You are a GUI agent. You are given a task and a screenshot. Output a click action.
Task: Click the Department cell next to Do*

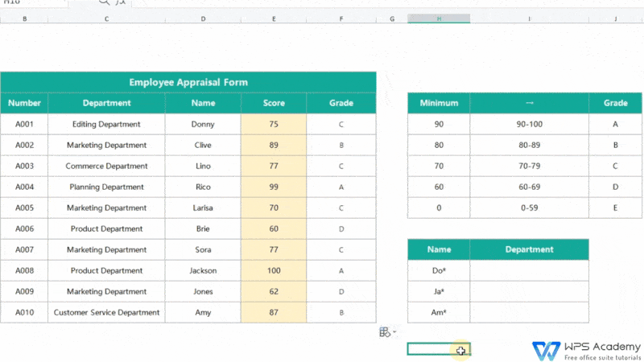coord(529,270)
